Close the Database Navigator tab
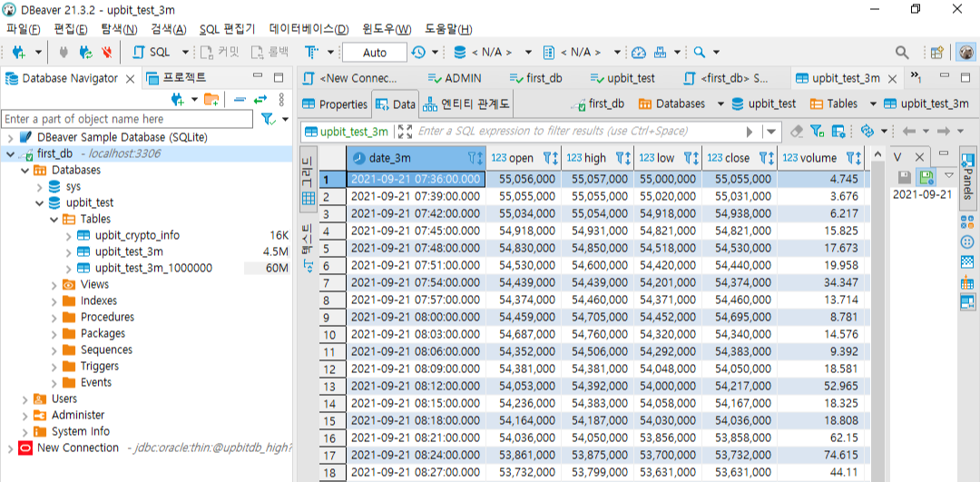The width and height of the screenshot is (980, 482). (x=130, y=79)
